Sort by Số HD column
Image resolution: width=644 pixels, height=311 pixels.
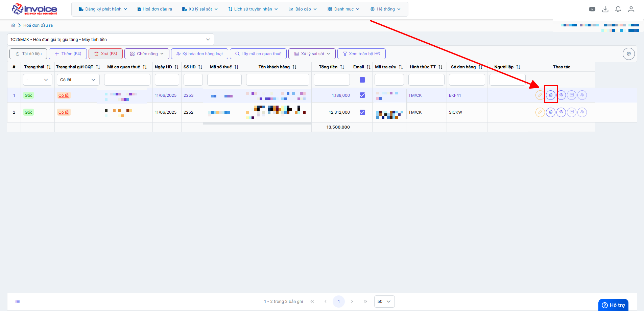point(200,67)
